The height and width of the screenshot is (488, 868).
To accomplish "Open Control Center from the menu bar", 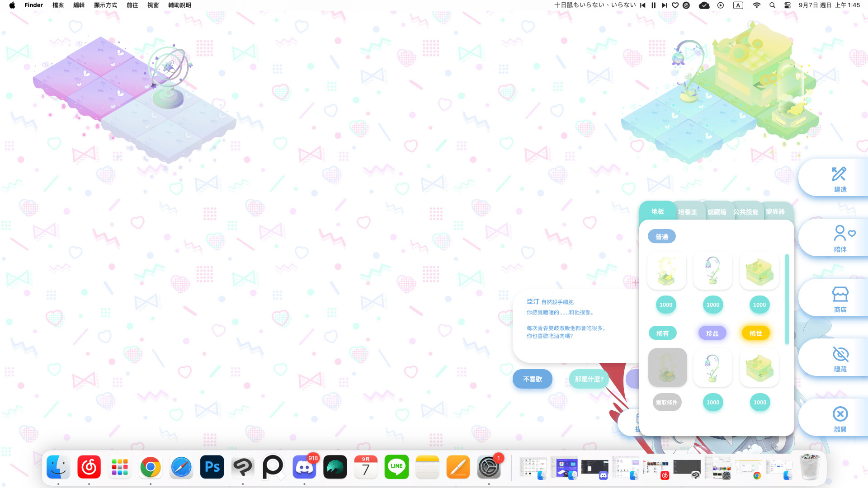I will pyautogui.click(x=788, y=5).
